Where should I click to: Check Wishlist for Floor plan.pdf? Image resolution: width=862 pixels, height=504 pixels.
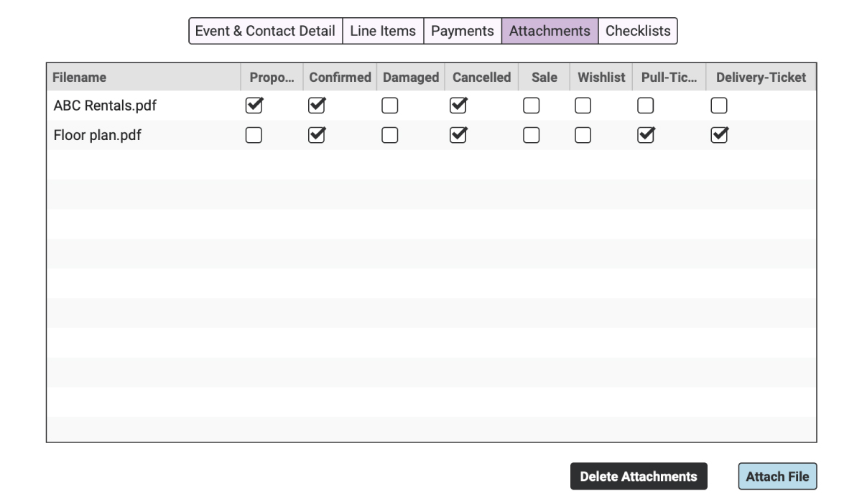point(583,135)
